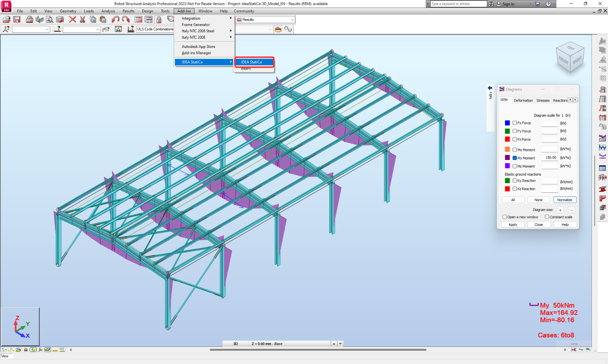Tick the Constant scale checkbox
This screenshot has height=364, width=608.
547,217
